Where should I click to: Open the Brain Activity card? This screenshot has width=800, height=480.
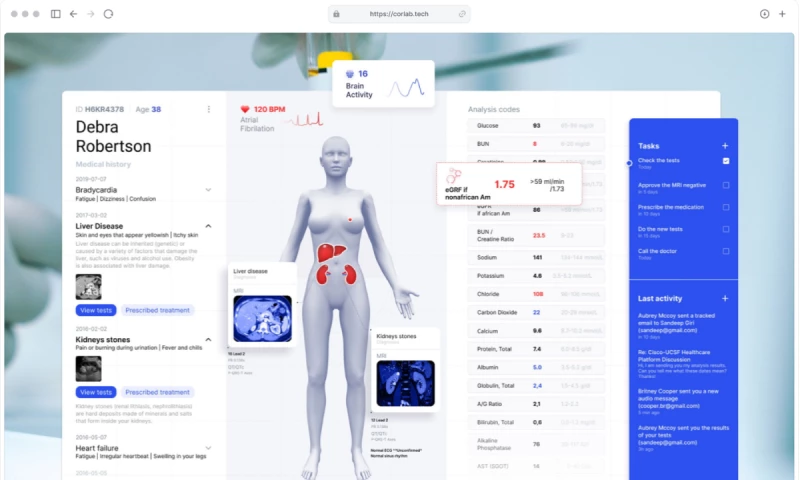pyautogui.click(x=384, y=84)
